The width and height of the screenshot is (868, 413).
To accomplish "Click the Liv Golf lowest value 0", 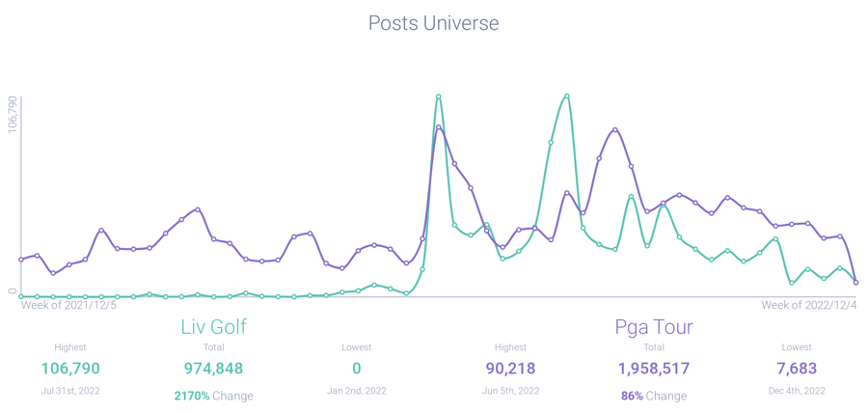I will (357, 368).
